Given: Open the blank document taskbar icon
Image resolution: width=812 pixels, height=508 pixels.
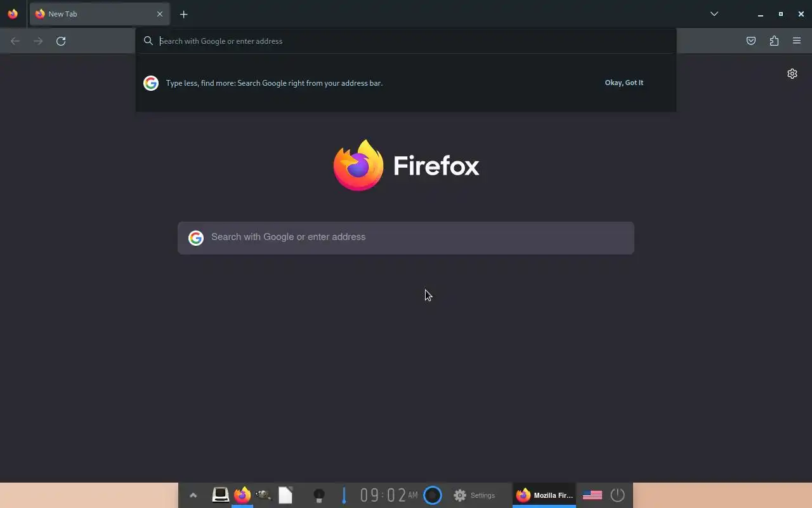Looking at the screenshot, I should coord(285,495).
